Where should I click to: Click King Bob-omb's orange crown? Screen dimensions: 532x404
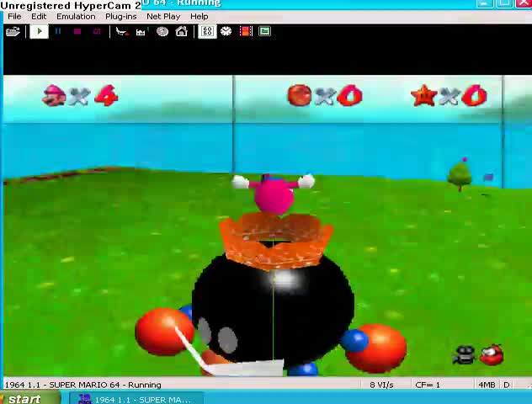(275, 240)
